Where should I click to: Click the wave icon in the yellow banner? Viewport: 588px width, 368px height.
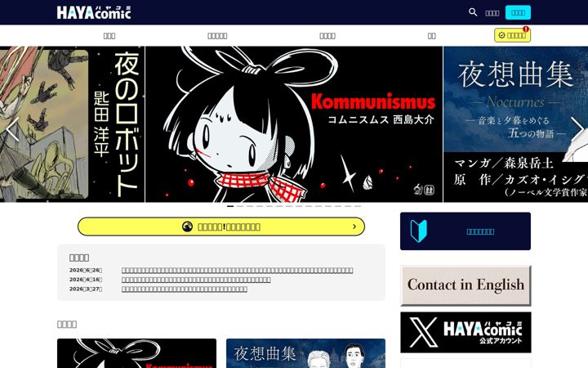click(187, 227)
